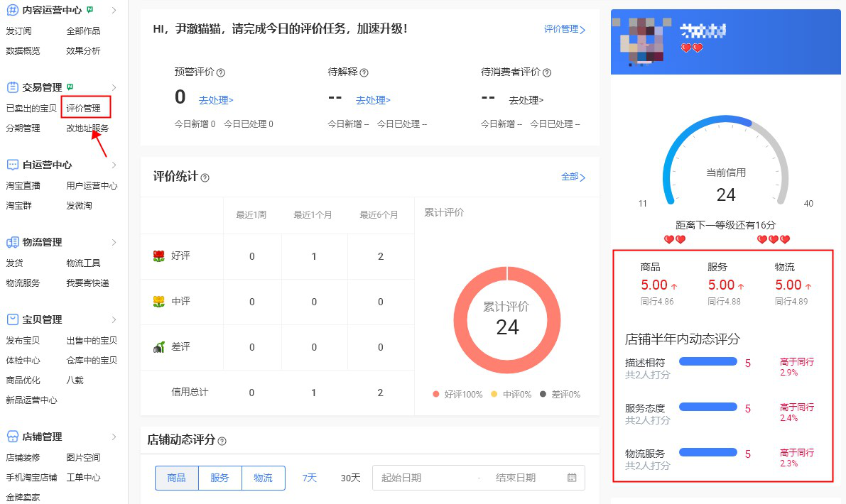This screenshot has height=504, width=846.
Task: Click the 内容运营中心 section icon
Action: pos(12,10)
